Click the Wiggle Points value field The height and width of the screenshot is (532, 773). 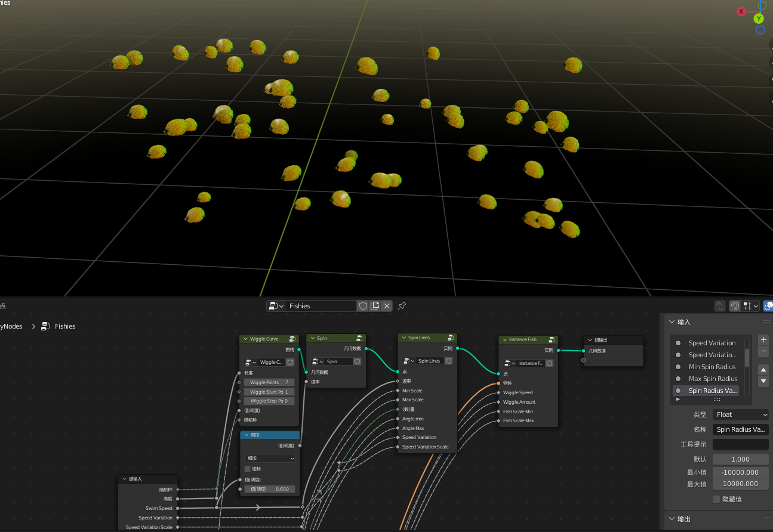tap(269, 382)
